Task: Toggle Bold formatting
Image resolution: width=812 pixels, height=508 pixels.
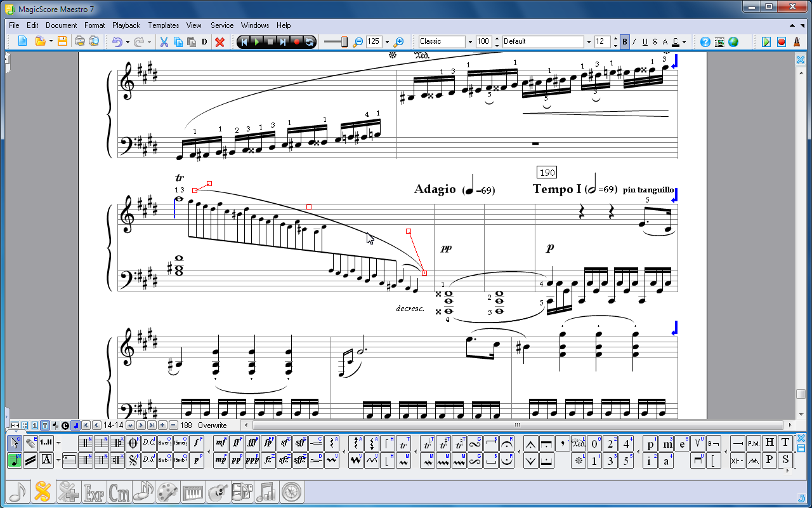Action: 625,42
